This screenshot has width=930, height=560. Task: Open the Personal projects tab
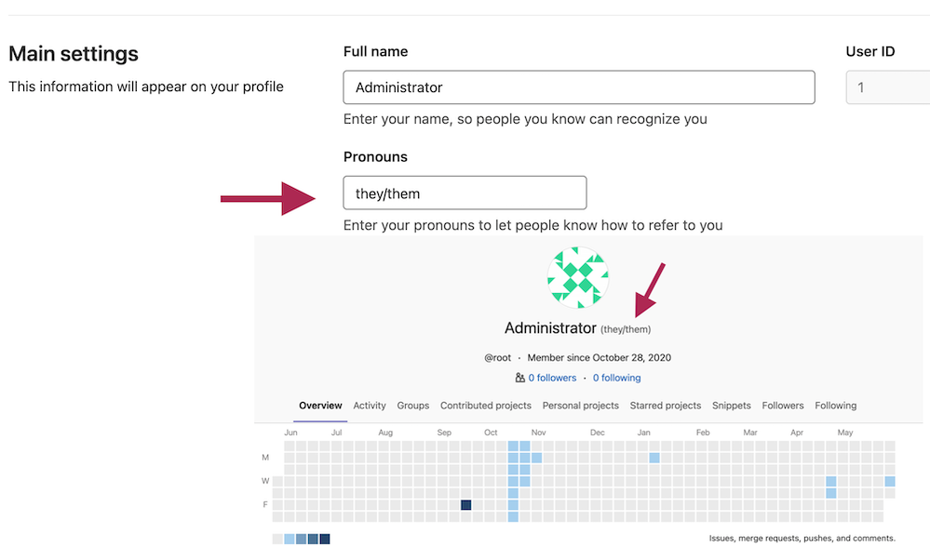coord(580,406)
